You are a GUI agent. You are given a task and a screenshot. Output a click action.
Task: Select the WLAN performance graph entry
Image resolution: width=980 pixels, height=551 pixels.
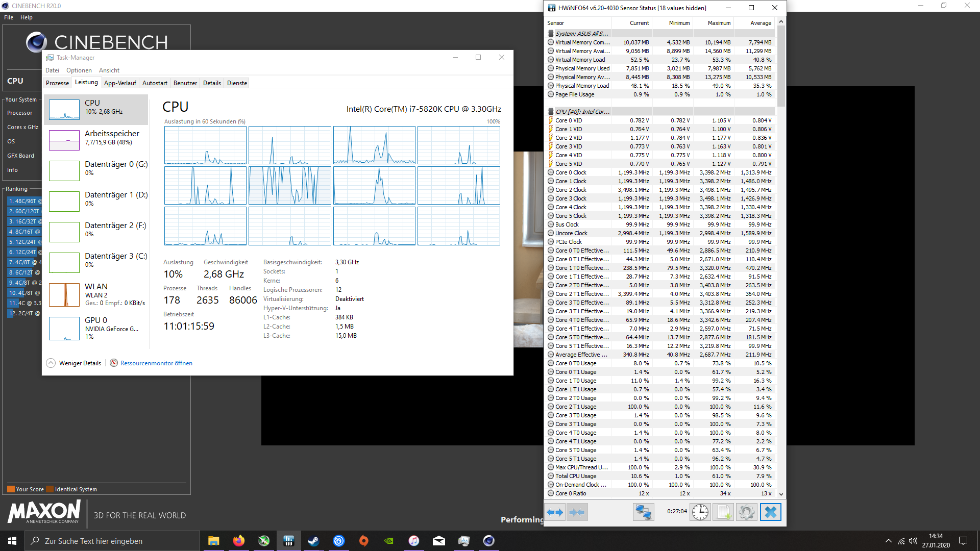click(x=97, y=294)
